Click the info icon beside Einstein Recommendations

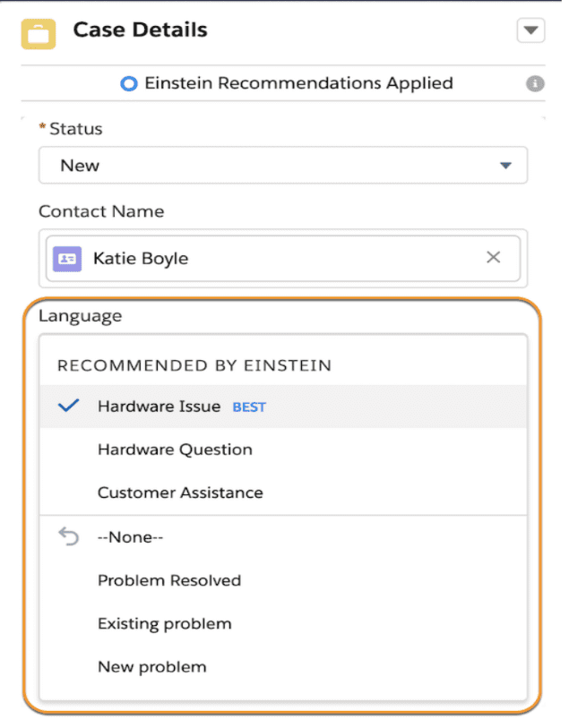click(x=535, y=84)
